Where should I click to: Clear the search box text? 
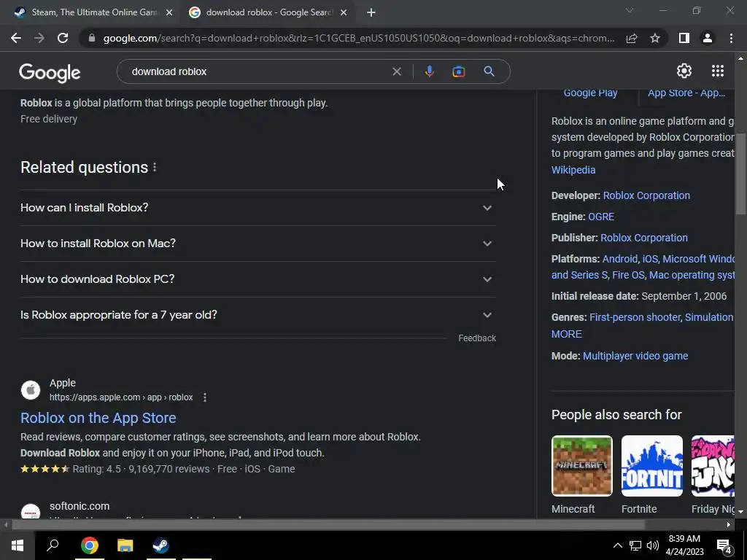pos(396,71)
